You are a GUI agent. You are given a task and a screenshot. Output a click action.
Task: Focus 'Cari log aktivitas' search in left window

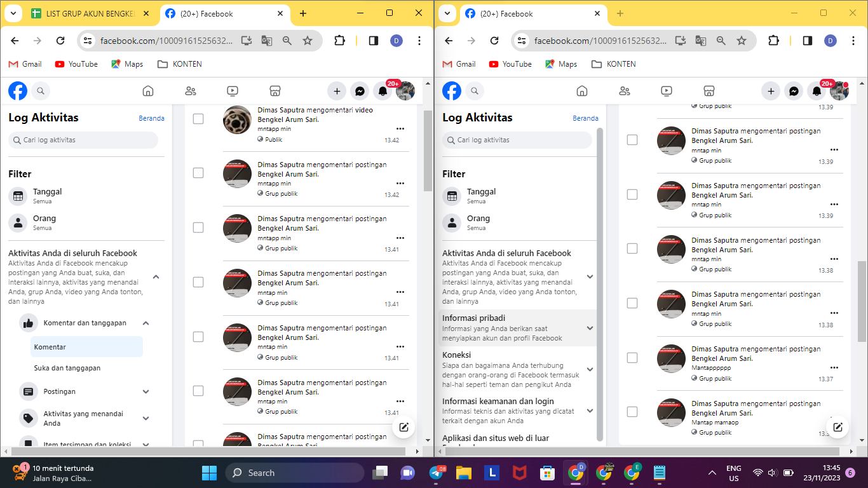pyautogui.click(x=83, y=140)
